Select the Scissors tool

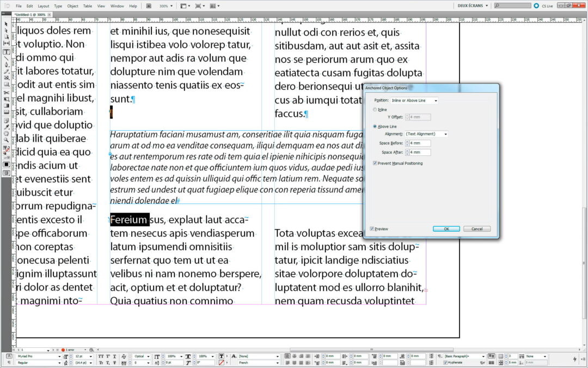tap(7, 92)
